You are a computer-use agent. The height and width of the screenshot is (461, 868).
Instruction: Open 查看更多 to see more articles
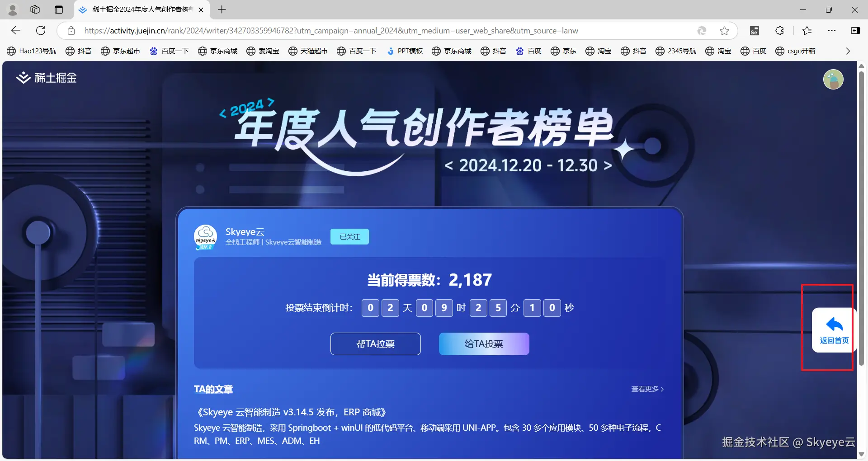tap(646, 389)
